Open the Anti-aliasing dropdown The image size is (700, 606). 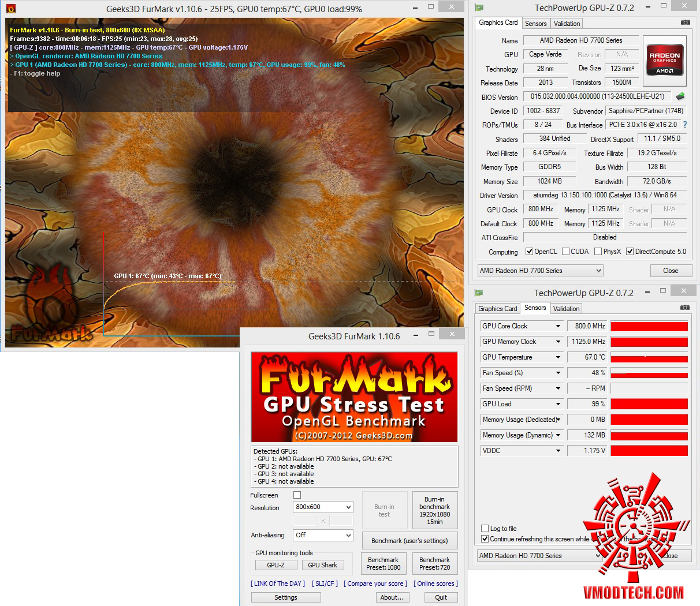(323, 535)
